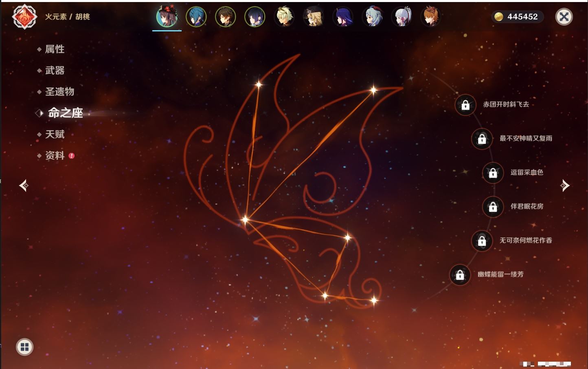Go to previous character with left arrow
This screenshot has width=588, height=369.
[24, 186]
